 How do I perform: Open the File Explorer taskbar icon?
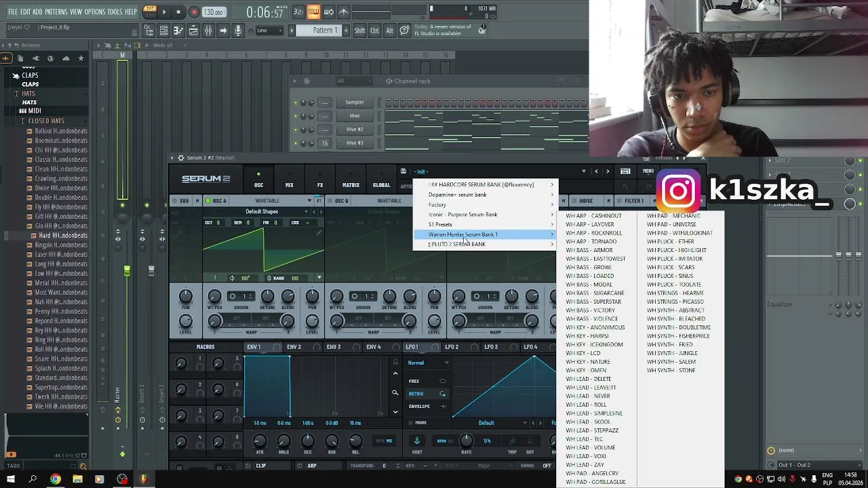77,479
